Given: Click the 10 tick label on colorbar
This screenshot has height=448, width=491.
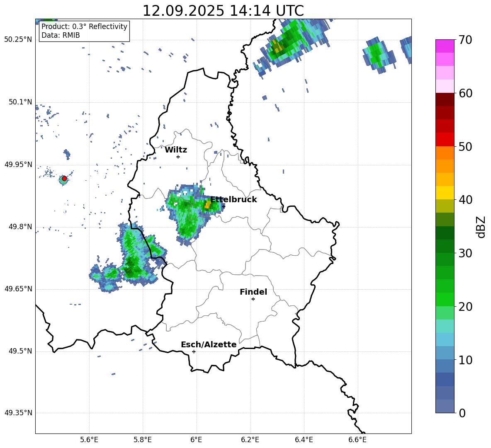Looking at the screenshot, I should point(465,360).
